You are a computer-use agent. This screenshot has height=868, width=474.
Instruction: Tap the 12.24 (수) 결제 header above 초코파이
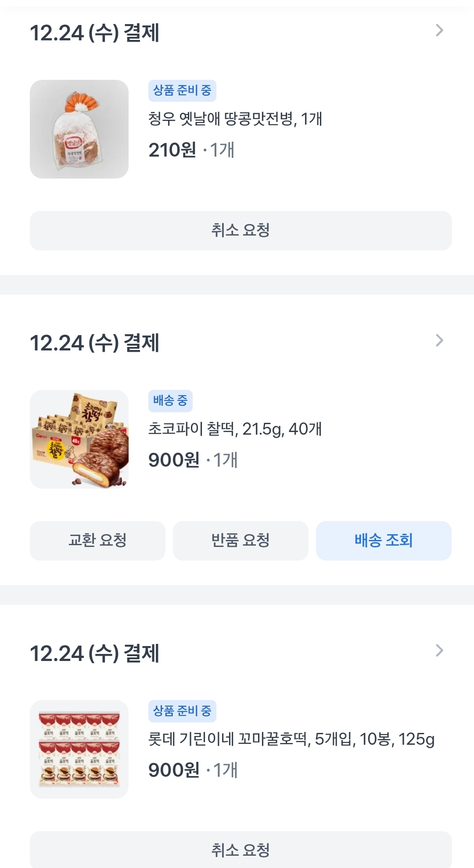[x=94, y=343]
